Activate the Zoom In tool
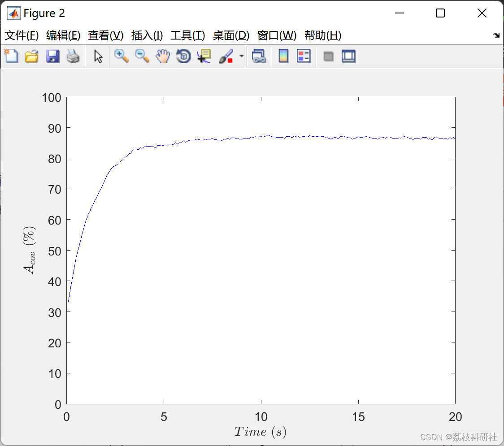 click(121, 56)
